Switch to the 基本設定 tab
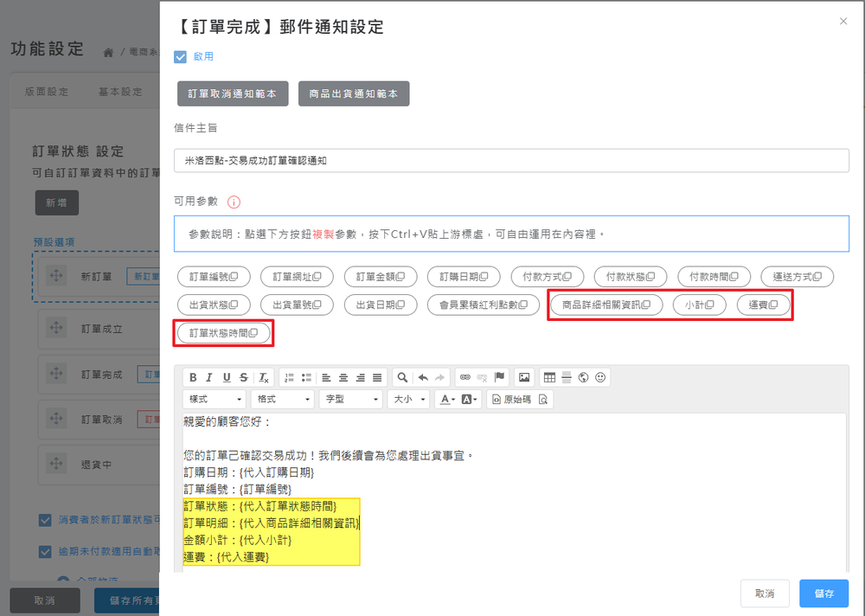 tap(120, 92)
